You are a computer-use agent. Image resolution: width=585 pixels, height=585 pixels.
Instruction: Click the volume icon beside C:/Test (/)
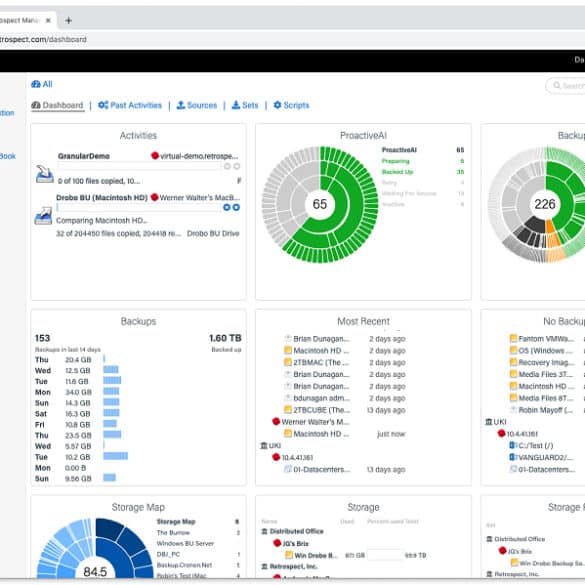point(513,445)
